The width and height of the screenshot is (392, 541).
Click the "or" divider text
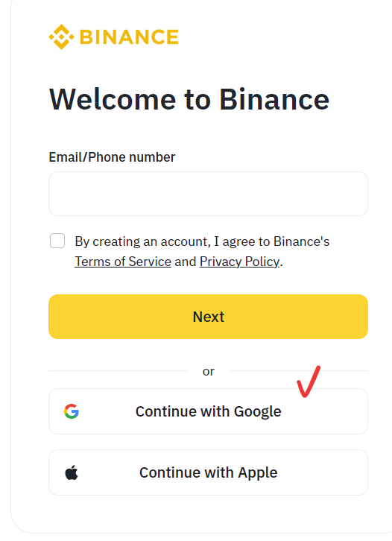[209, 372]
